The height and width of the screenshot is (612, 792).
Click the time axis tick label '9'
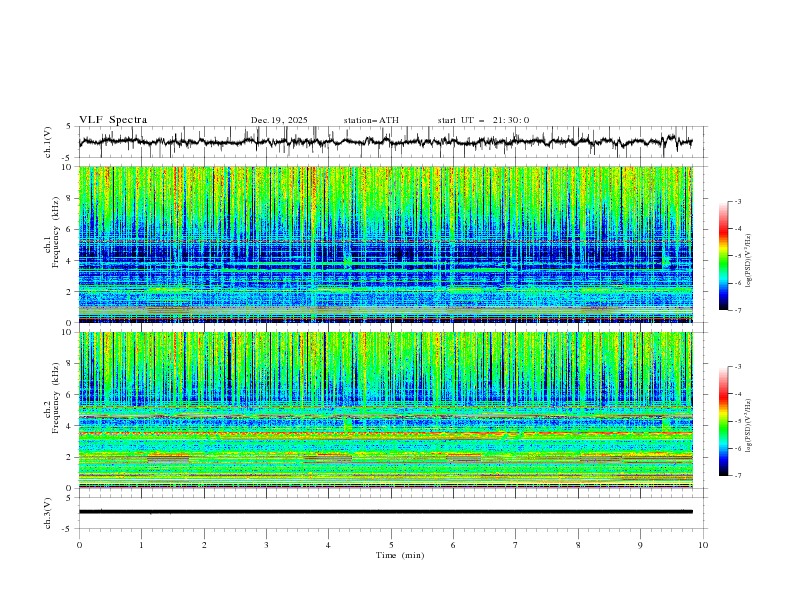point(640,545)
